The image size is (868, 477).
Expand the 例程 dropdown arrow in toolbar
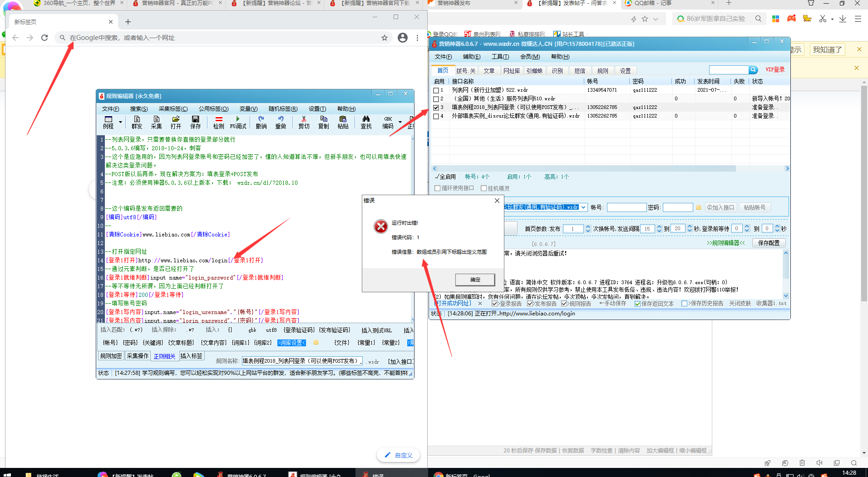[x=120, y=122]
